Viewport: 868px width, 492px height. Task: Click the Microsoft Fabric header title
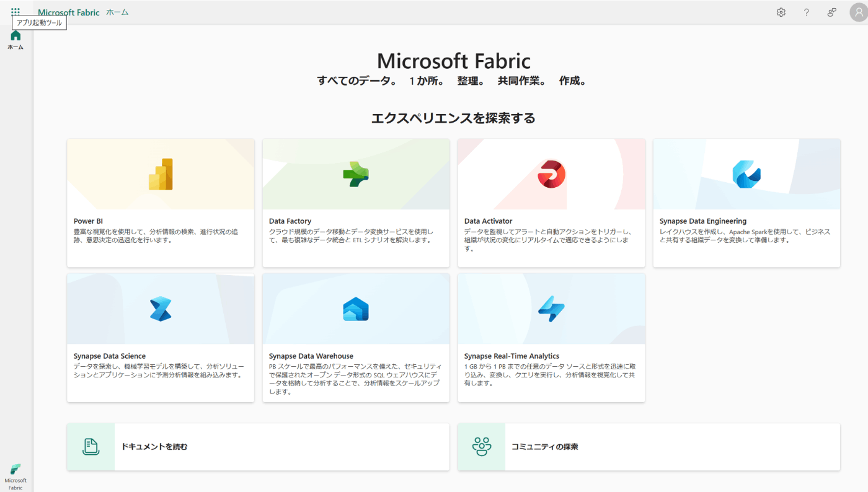tap(69, 12)
